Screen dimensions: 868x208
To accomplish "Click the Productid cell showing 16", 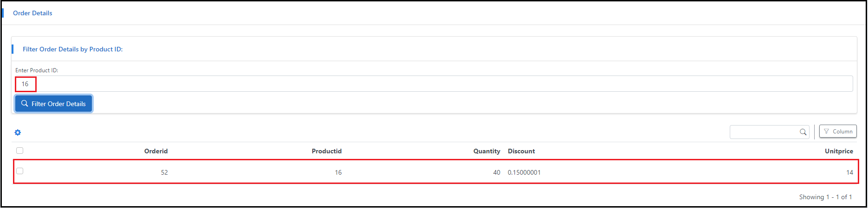I will [338, 172].
